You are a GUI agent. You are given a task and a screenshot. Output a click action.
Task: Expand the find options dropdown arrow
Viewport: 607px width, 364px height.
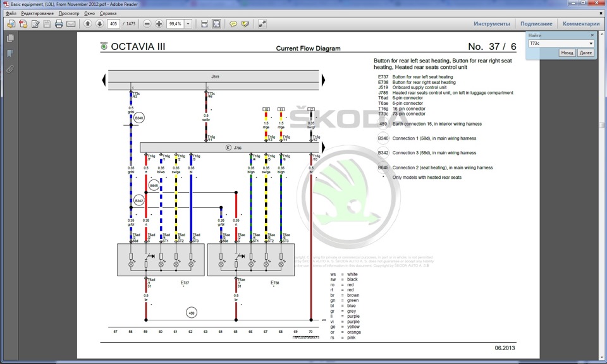[591, 44]
